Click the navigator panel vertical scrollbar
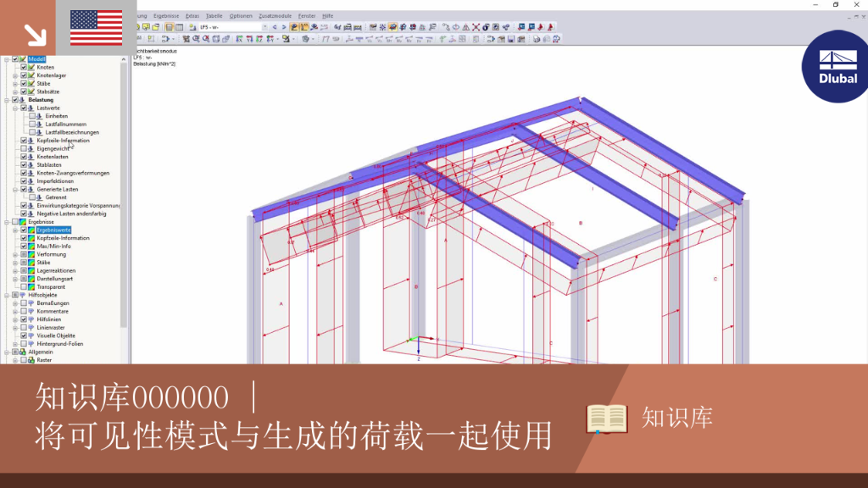Screen dimensions: 868x488 coord(124,194)
